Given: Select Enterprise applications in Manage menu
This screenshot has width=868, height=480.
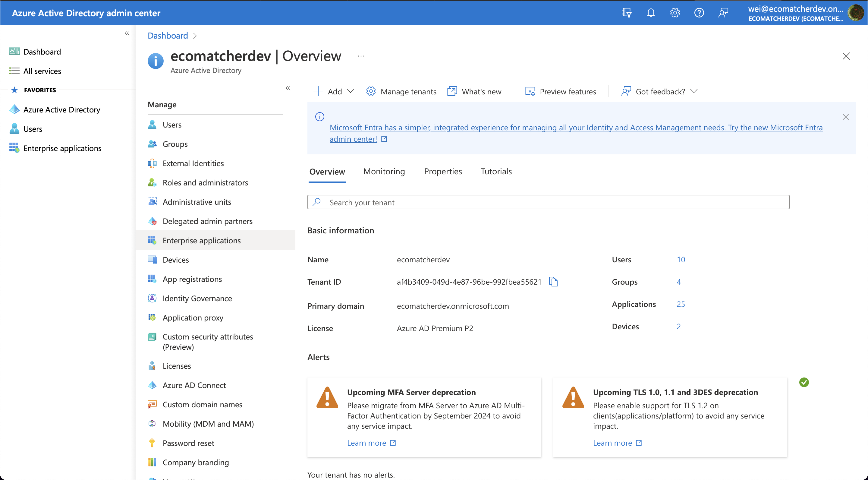Looking at the screenshot, I should (x=216, y=240).
